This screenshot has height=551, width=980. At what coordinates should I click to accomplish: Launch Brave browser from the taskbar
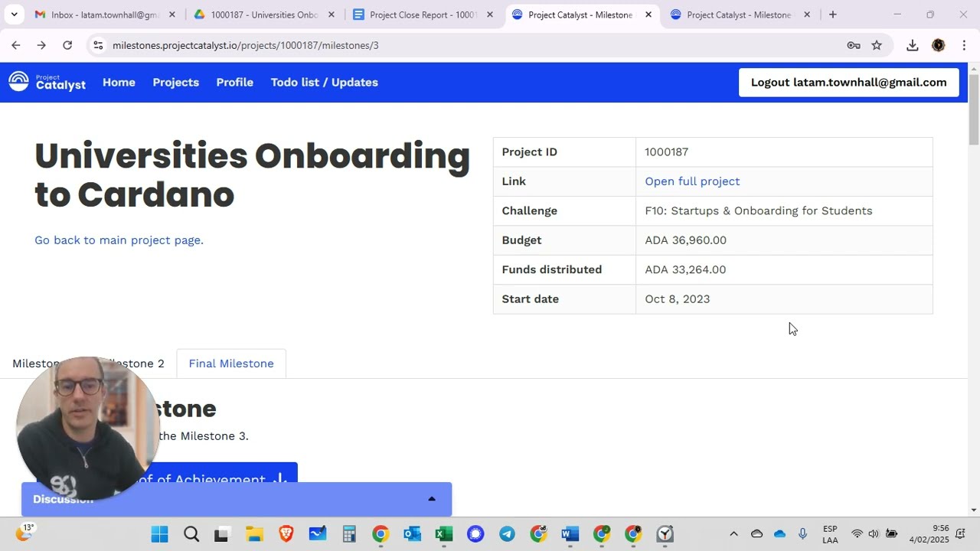pyautogui.click(x=286, y=533)
